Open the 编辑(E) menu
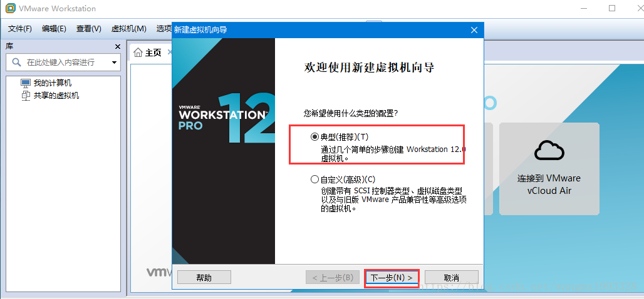This screenshot has width=644, height=299. pyautogui.click(x=54, y=29)
